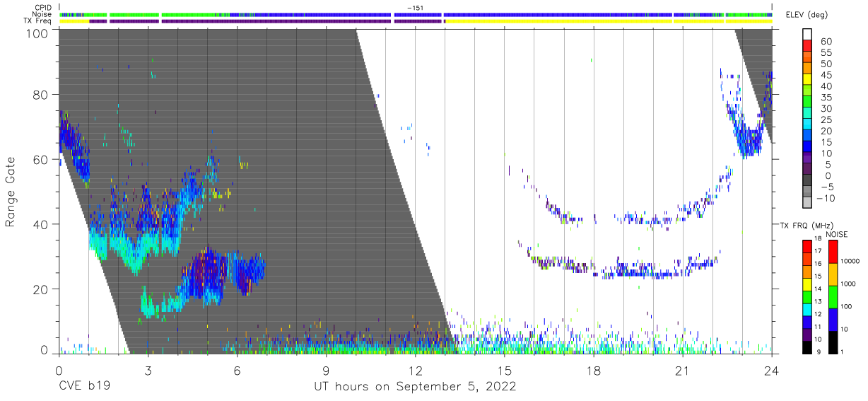
Task: Click the green 100-1000 noise swatch
Action: click(x=832, y=297)
